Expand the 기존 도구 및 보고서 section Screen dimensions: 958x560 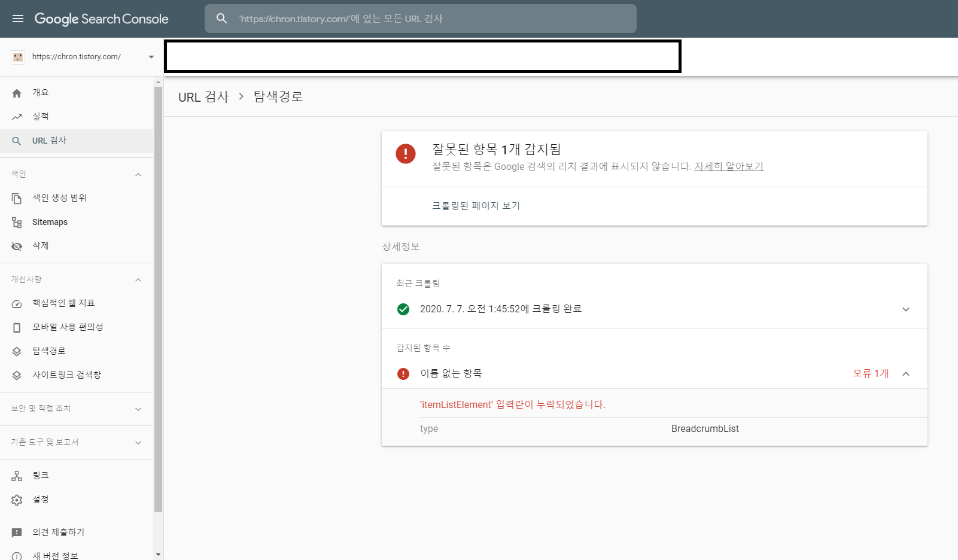138,442
